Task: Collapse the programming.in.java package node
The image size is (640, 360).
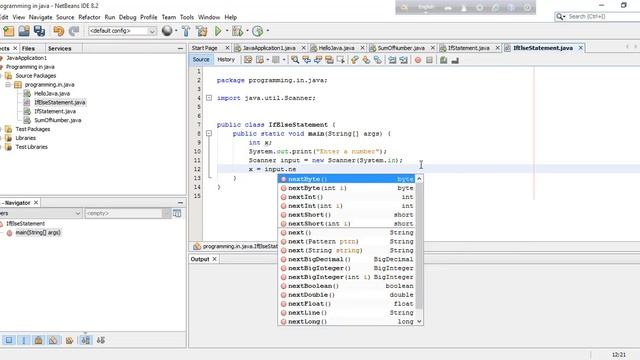Action: (8, 85)
